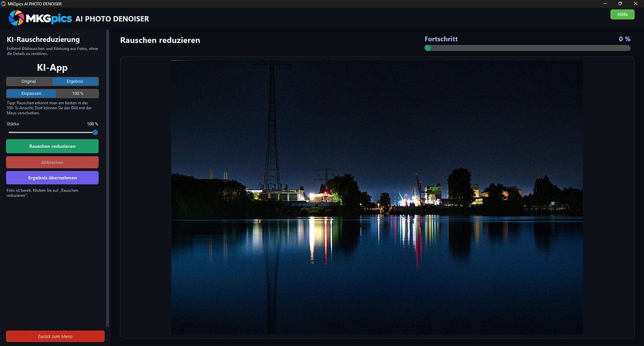Click the Stärke label
Image resolution: width=644 pixels, height=346 pixels.
tap(13, 124)
